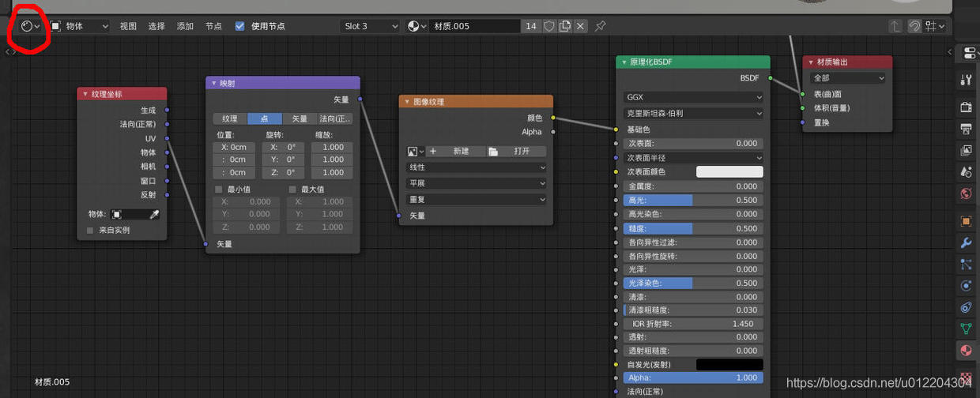Select the 矢量 type in 映射 node

(300, 118)
